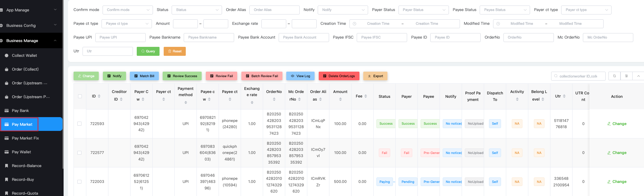Tick the checkbox for order 722593
Screen dimensions: 644x196
80,124
